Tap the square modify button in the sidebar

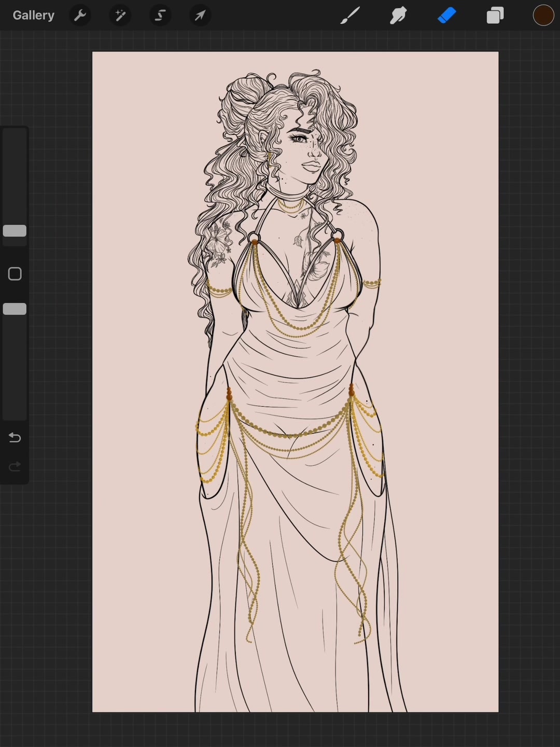point(15,274)
